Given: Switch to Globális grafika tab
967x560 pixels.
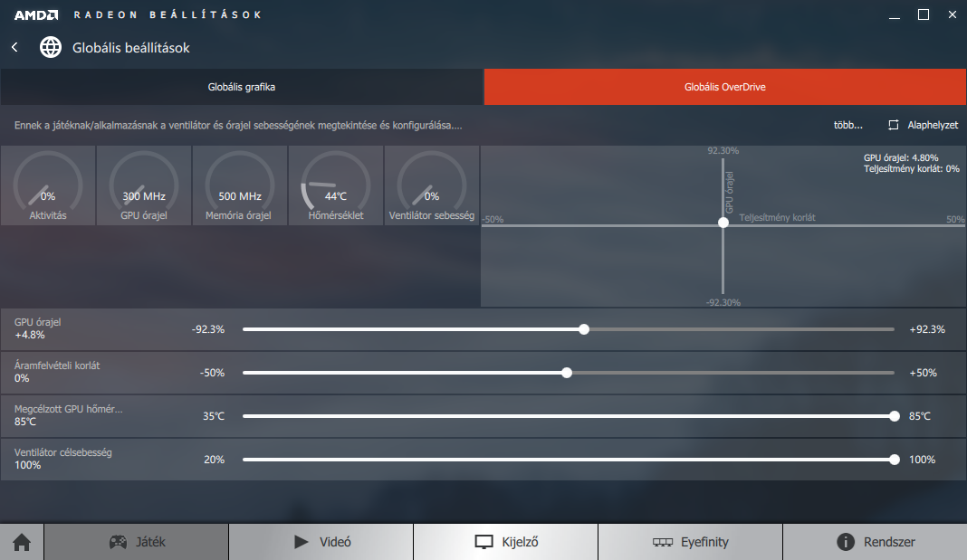Looking at the screenshot, I should point(242,87).
